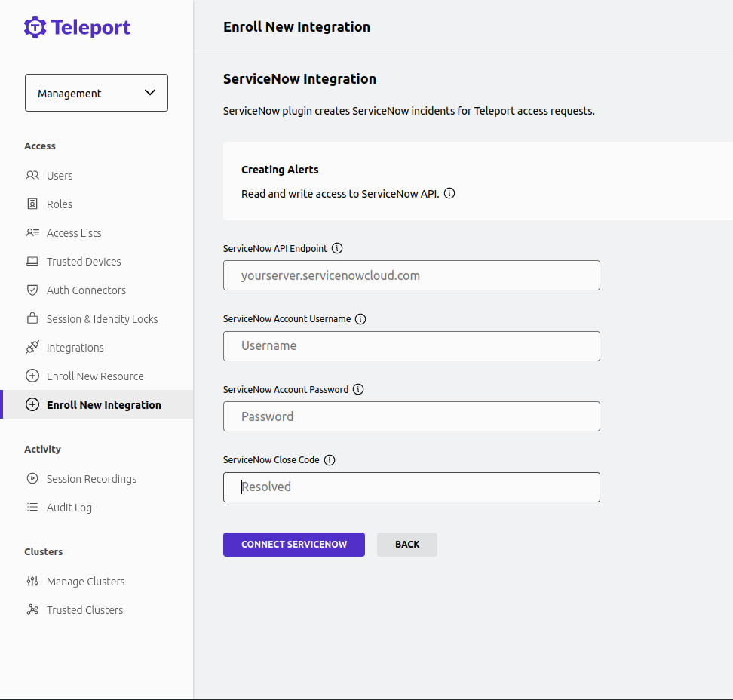Open Auth Connectors with its shield icon
This screenshot has width=733, height=700.
(x=32, y=290)
